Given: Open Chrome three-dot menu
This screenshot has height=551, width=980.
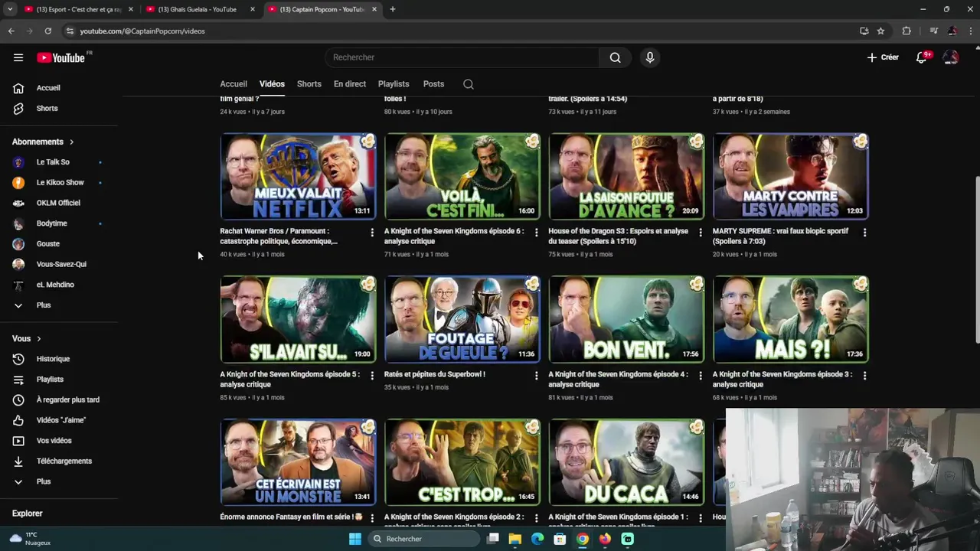Looking at the screenshot, I should pos(969,31).
